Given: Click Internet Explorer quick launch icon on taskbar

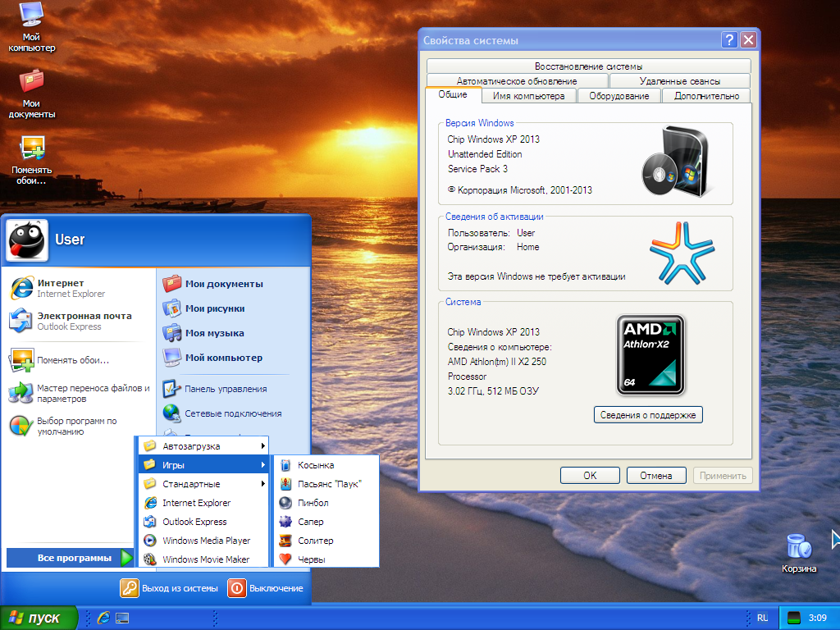Looking at the screenshot, I should pos(103,618).
